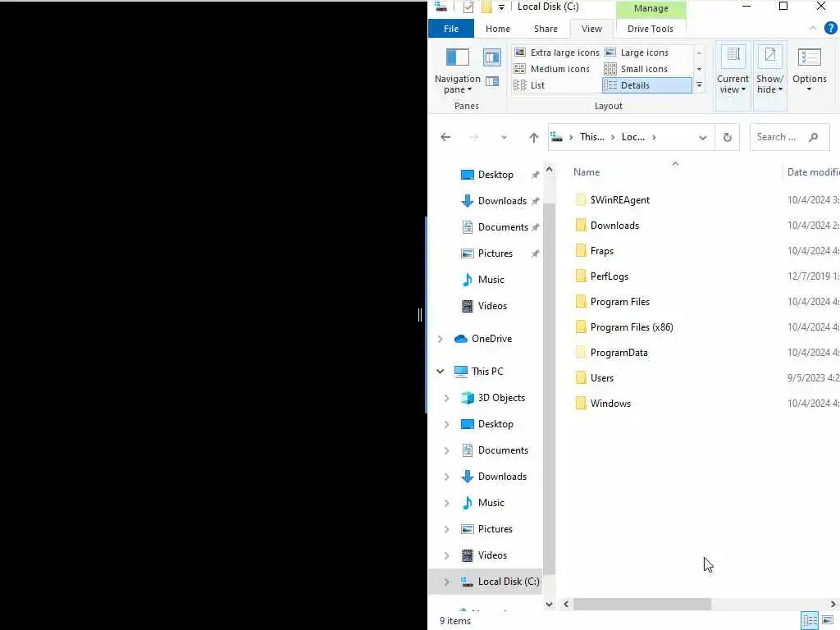840x630 pixels.
Task: Refresh the current folder view
Action: 727,138
